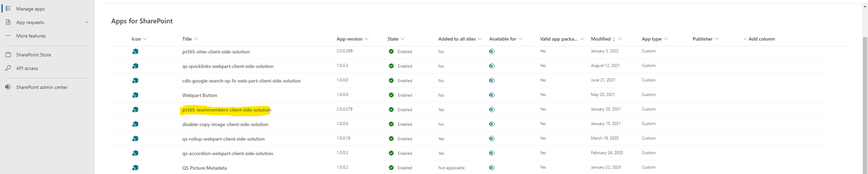868x174 pixels.
Task: Click scrollbar up arrow
Action: click(x=865, y=7)
